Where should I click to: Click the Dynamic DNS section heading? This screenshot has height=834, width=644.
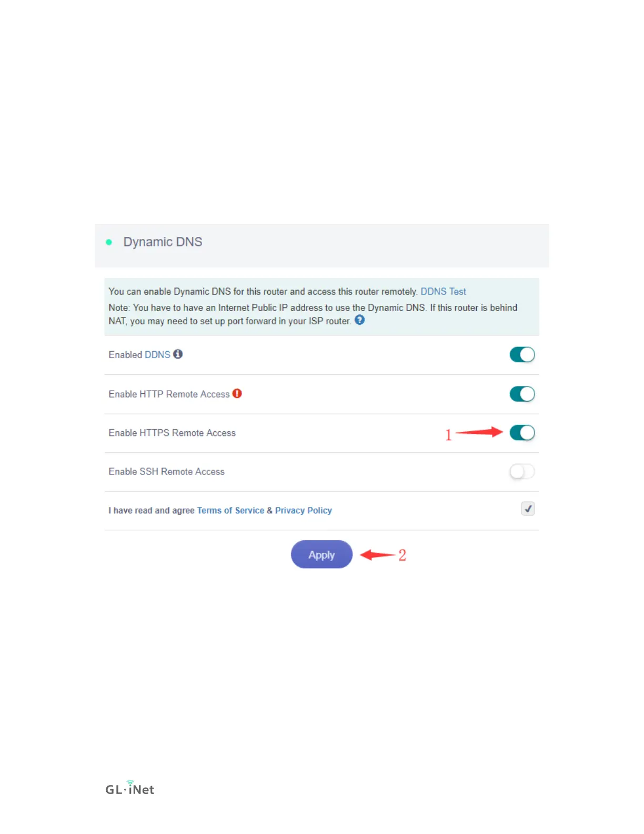(x=163, y=242)
